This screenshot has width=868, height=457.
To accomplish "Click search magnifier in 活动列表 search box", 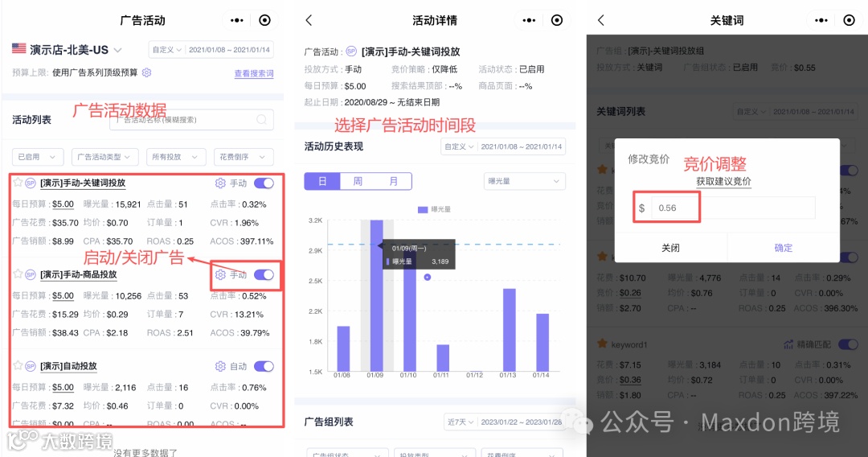I will pyautogui.click(x=262, y=120).
